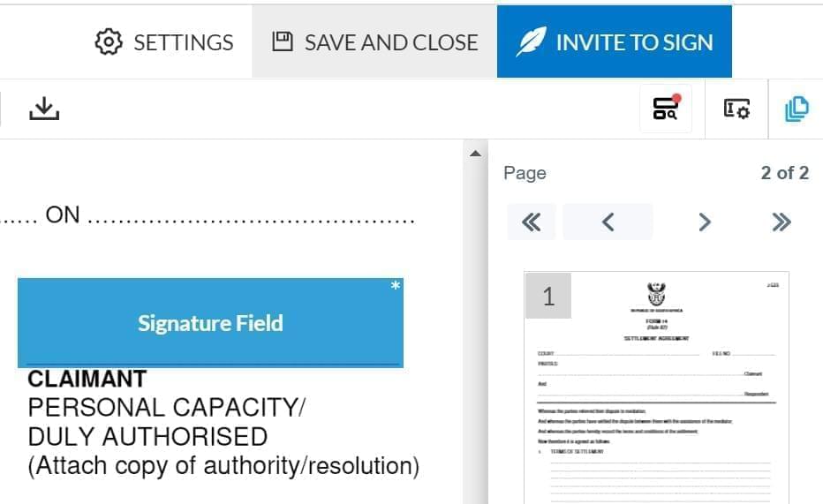Click the required asterisk on Signature Field
823x504 pixels.
tap(395, 286)
